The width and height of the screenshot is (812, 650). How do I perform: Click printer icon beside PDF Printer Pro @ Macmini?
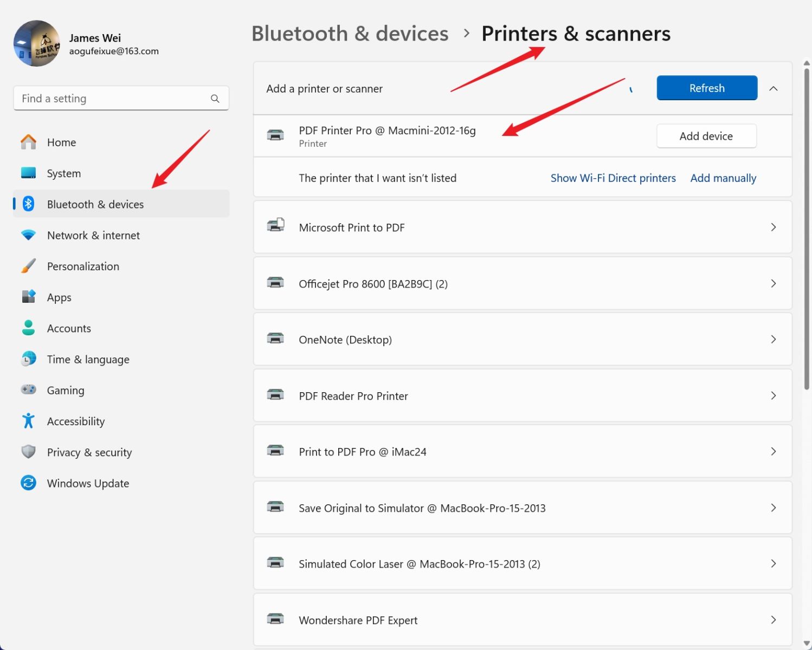275,135
